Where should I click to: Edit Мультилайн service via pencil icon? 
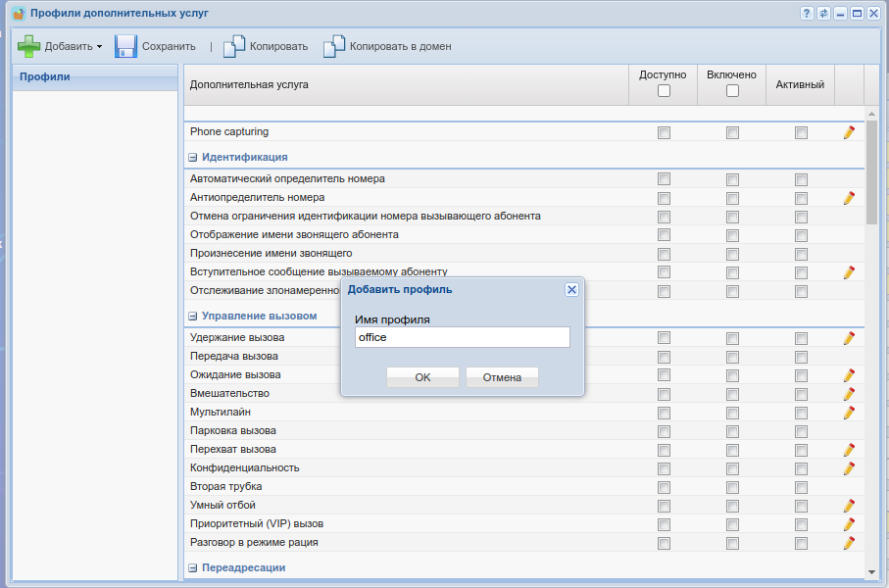click(x=849, y=413)
